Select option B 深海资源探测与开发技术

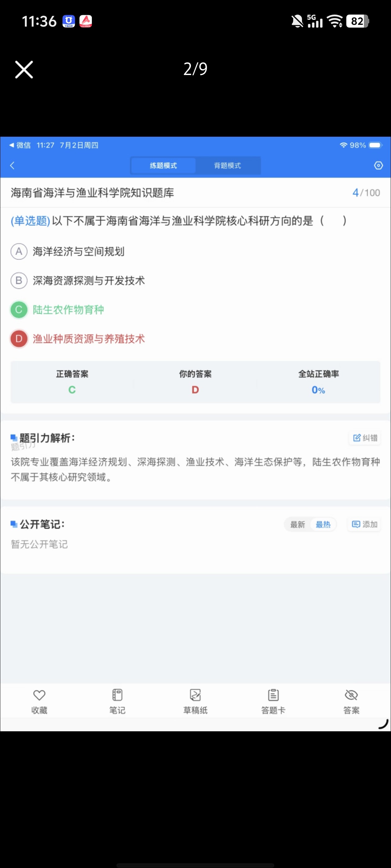pos(78,280)
